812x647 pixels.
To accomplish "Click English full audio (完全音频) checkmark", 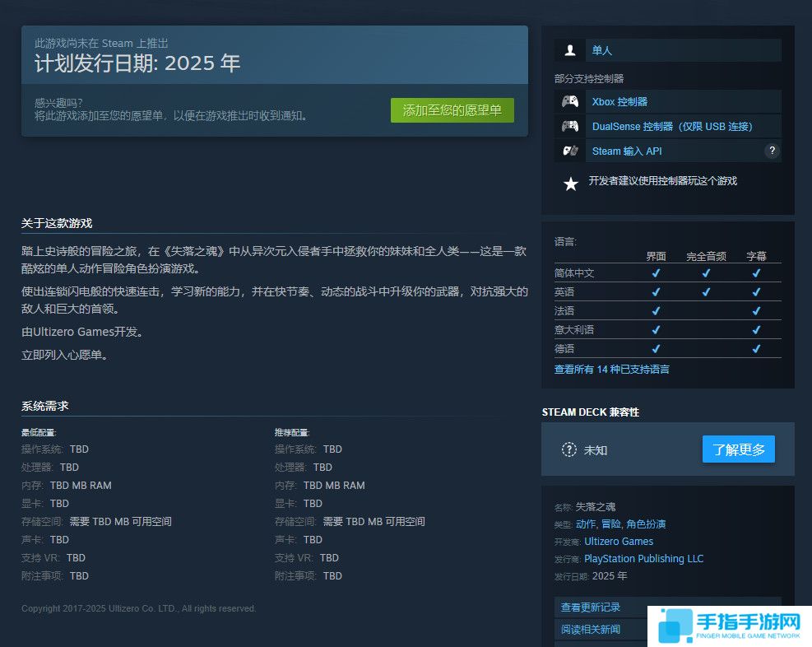I will click(x=705, y=291).
